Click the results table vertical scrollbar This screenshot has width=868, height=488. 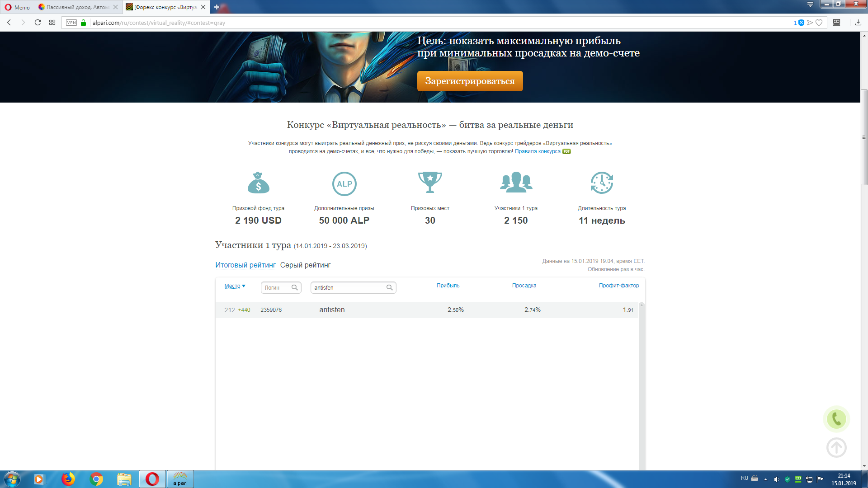point(642,384)
